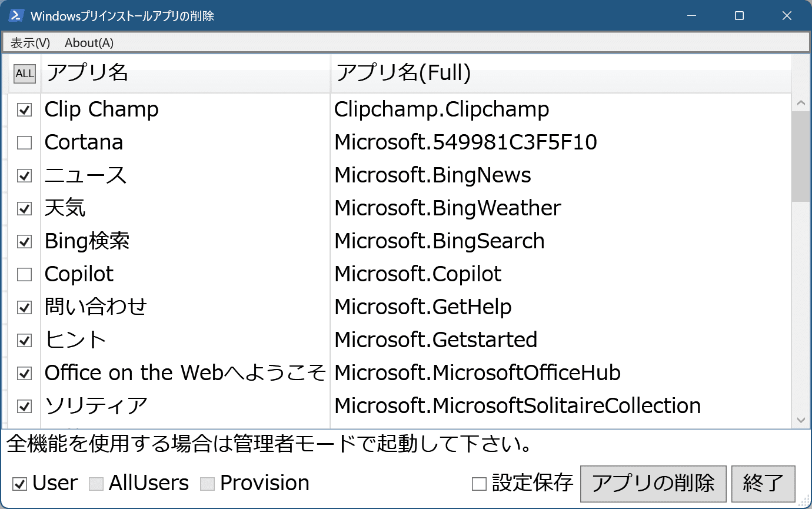Click the vertical scrollbar thumb
812x509 pixels.
(x=800, y=157)
